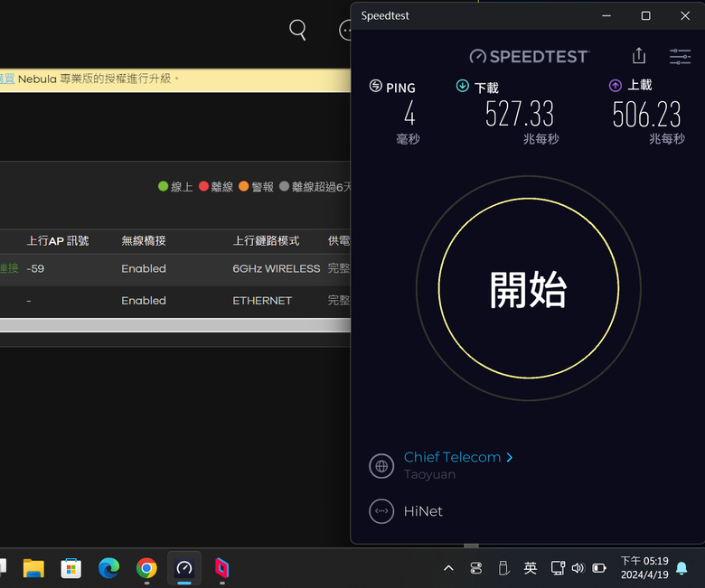Open the volume speaker tray icon
This screenshot has width=705, height=588.
[578, 568]
